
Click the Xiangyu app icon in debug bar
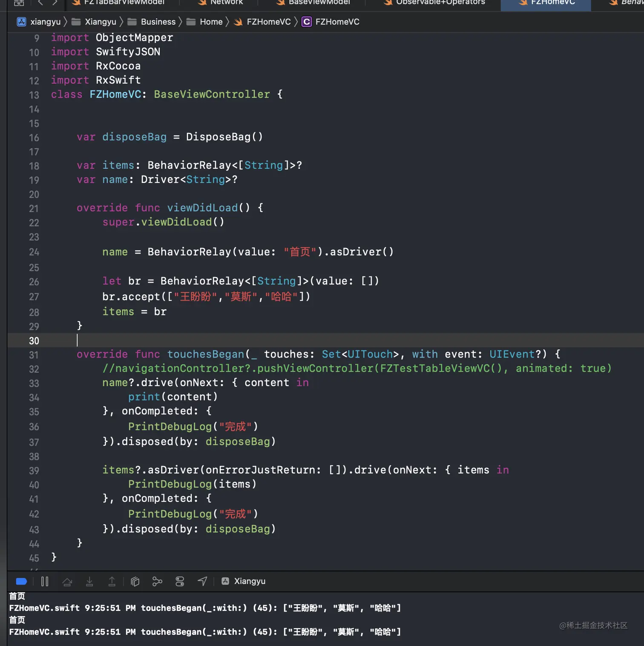tap(226, 581)
